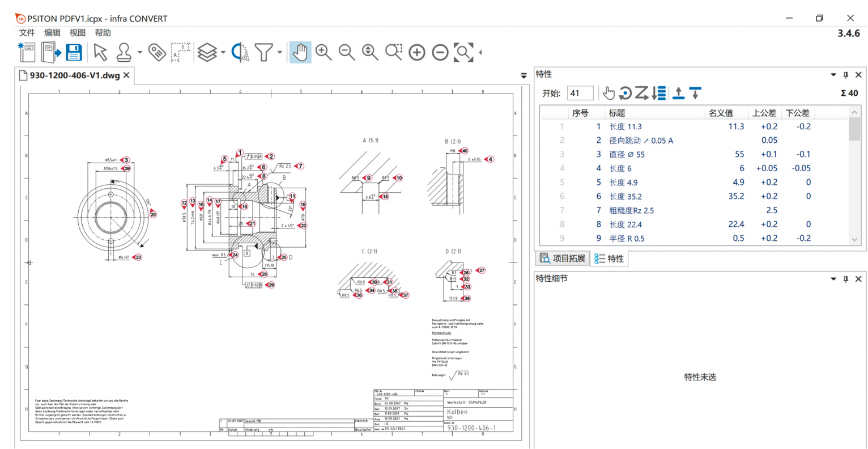Toggle the hand pan tool
The width and height of the screenshot is (868, 449).
pos(300,52)
